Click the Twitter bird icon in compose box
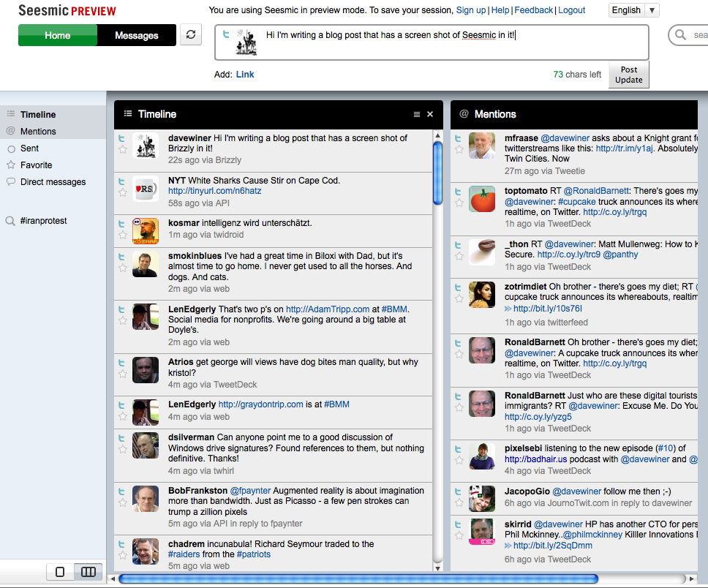Image resolution: width=708 pixels, height=588 pixels. [x=227, y=34]
